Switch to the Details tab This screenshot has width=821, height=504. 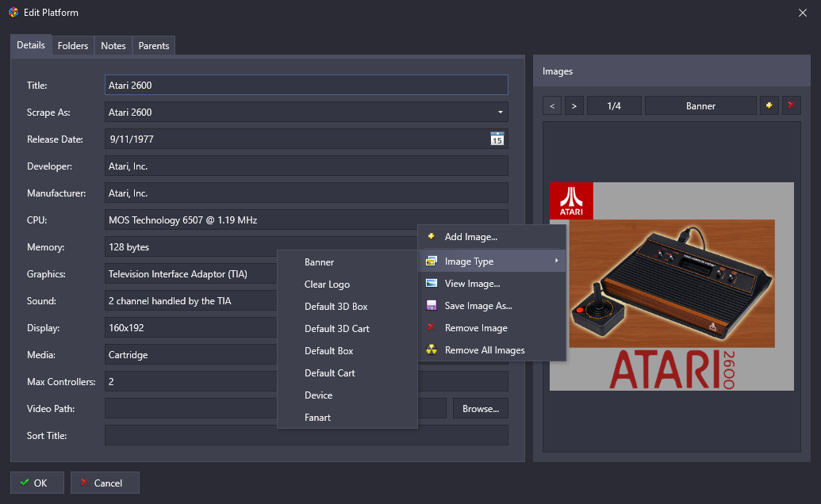[31, 45]
